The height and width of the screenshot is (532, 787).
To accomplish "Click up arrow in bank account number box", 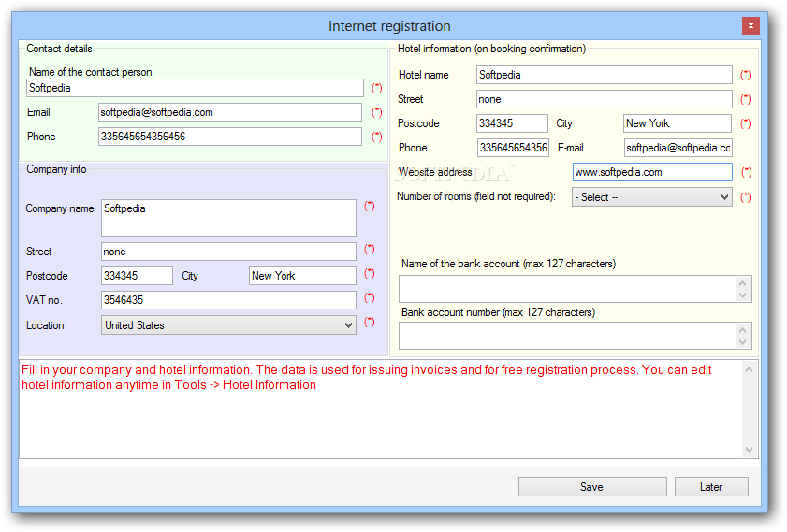I will pos(743,330).
